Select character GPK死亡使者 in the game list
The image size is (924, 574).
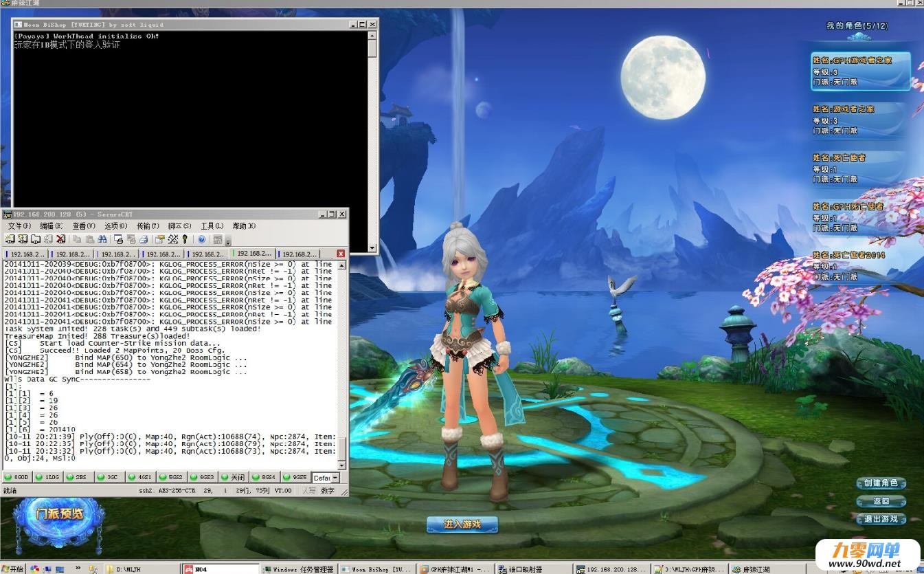861,217
